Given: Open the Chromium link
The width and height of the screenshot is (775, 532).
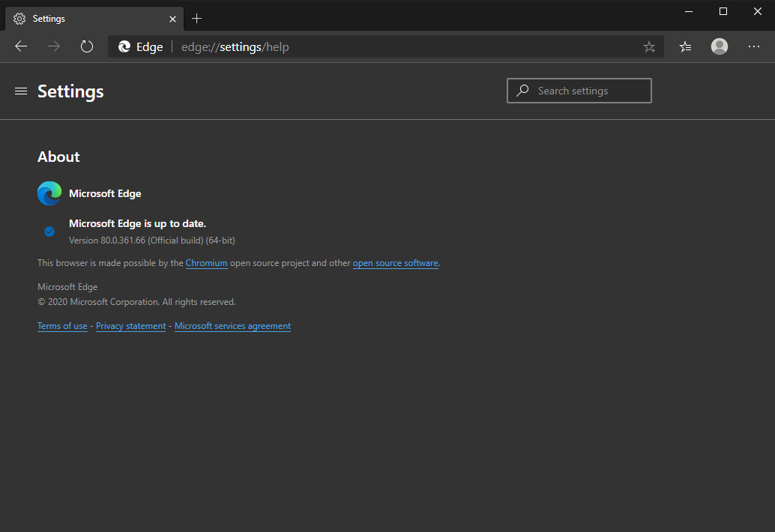Looking at the screenshot, I should [x=207, y=263].
